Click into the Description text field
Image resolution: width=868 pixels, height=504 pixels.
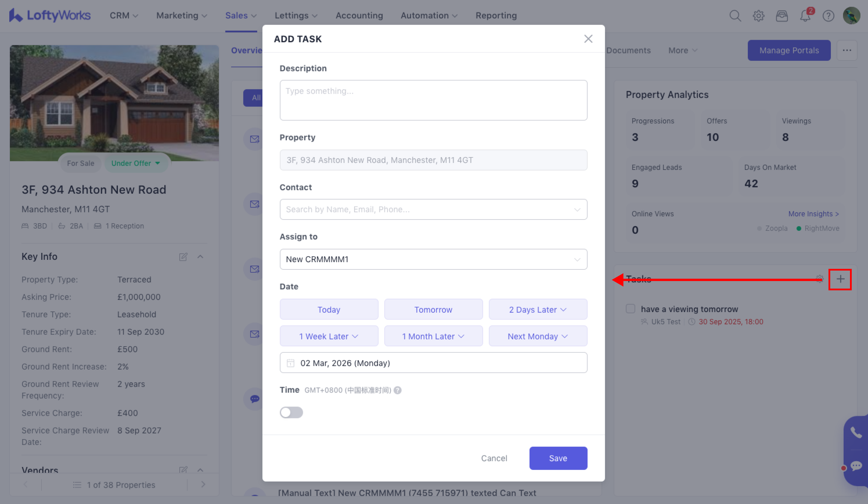(433, 100)
